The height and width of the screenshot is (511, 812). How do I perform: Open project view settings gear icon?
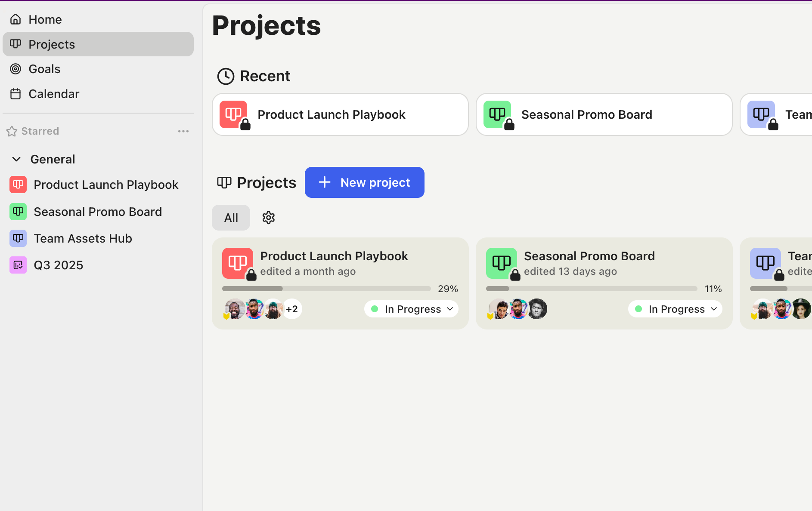tap(269, 218)
